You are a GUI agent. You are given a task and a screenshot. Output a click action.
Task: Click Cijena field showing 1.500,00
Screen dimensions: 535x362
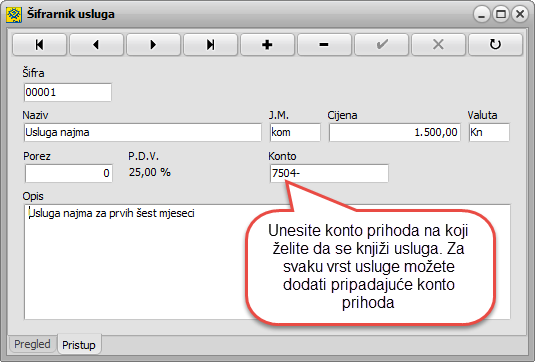[x=395, y=132]
